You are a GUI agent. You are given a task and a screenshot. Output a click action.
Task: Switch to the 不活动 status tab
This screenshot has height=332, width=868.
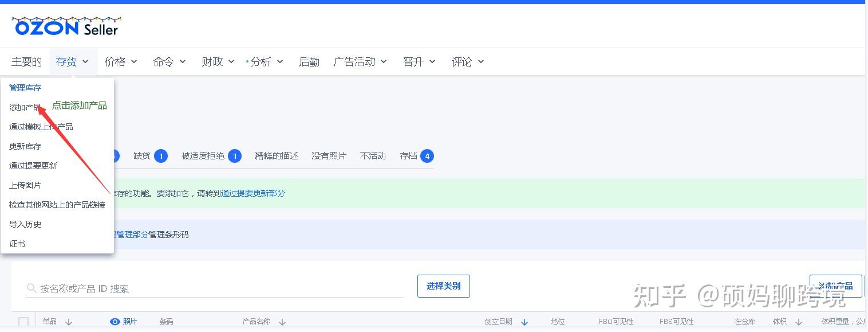[373, 155]
